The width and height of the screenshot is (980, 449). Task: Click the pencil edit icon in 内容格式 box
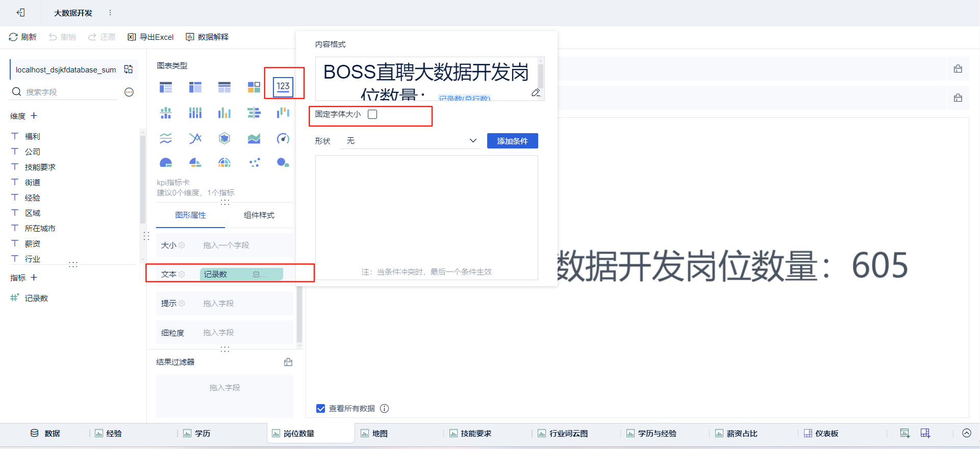pyautogui.click(x=536, y=92)
